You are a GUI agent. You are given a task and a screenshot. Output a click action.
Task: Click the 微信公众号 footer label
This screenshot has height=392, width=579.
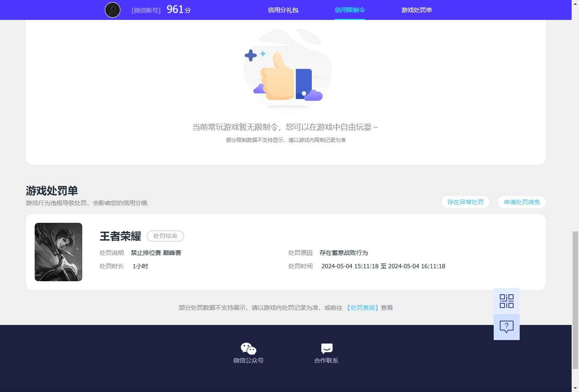pyautogui.click(x=249, y=360)
